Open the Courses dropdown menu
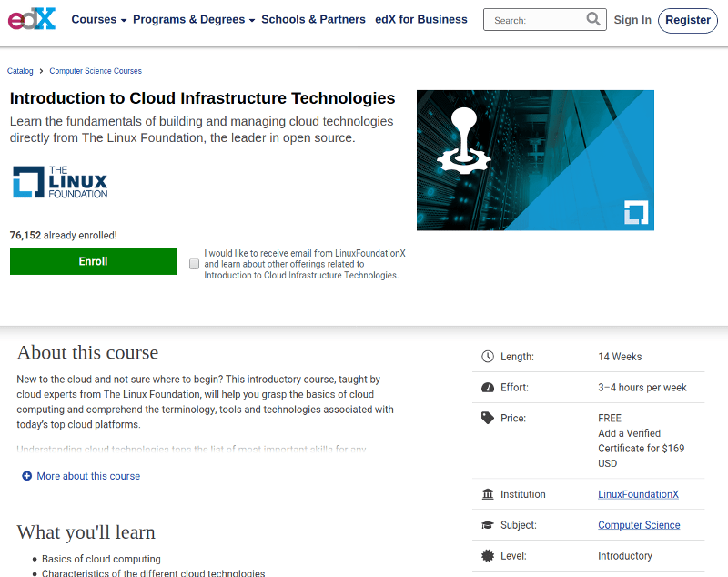Image resolution: width=728 pixels, height=577 pixels. (99, 19)
